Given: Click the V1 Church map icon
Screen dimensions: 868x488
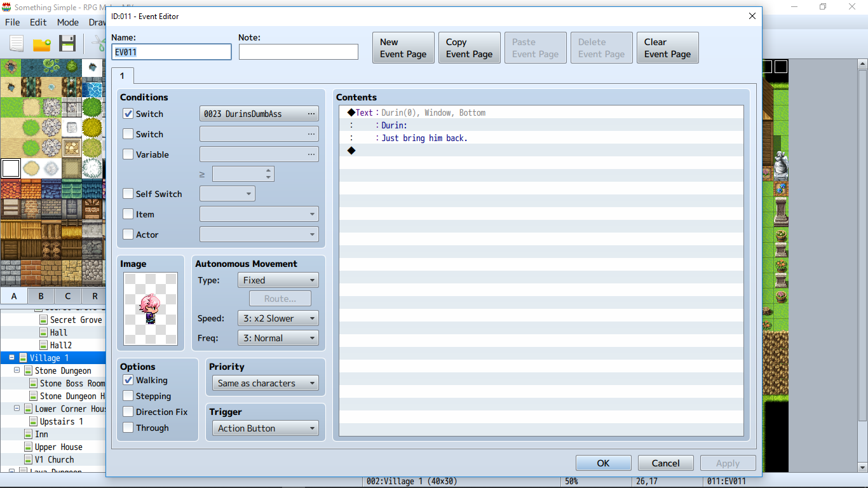Looking at the screenshot, I should [x=29, y=459].
